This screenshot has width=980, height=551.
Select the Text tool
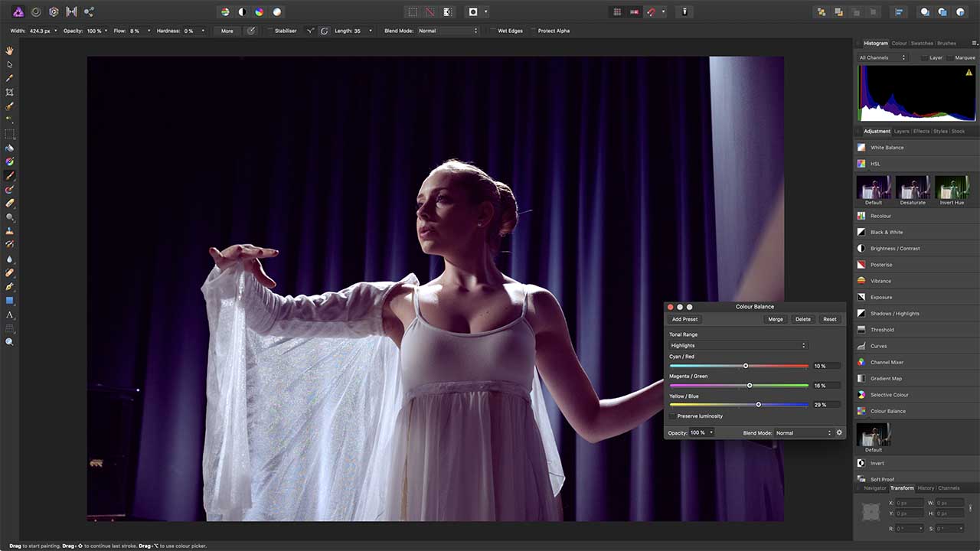coord(10,315)
